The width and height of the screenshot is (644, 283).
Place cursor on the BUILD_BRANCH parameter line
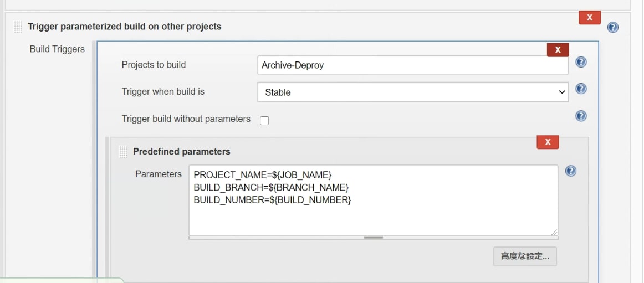pyautogui.click(x=271, y=187)
